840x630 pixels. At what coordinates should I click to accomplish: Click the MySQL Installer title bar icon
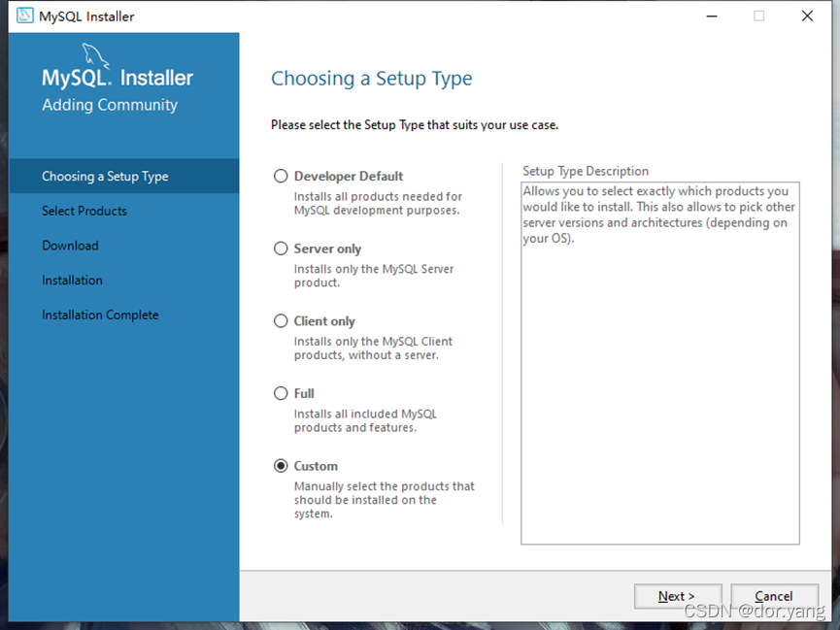(x=24, y=16)
